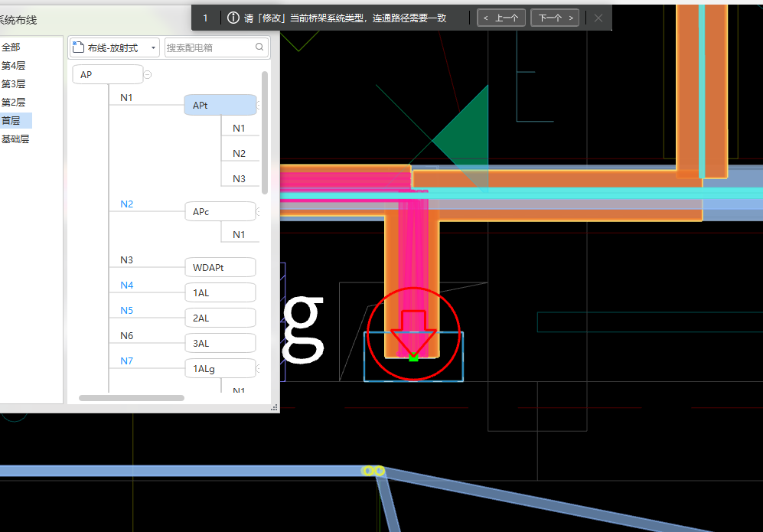Go to previous item with 上一个 button
This screenshot has height=532, width=763.
click(501, 18)
